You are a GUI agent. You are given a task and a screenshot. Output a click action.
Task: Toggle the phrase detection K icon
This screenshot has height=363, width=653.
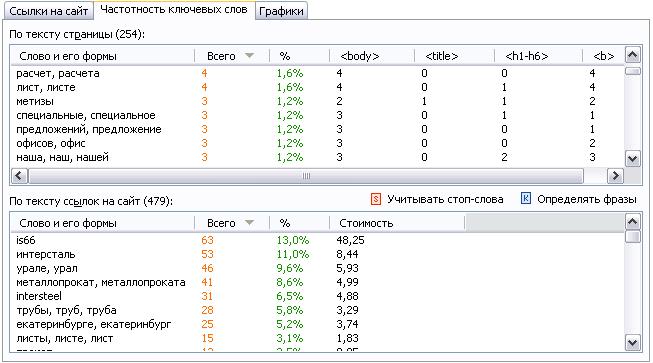click(x=526, y=199)
